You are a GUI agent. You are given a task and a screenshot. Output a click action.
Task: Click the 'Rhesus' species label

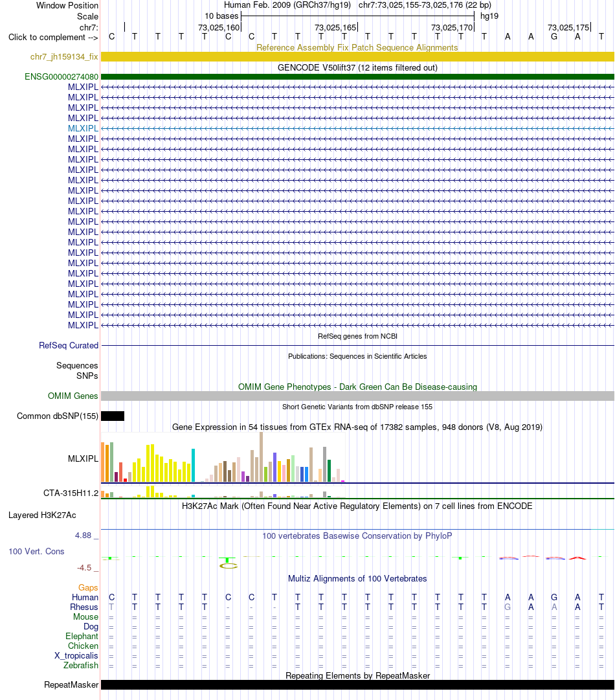click(84, 607)
